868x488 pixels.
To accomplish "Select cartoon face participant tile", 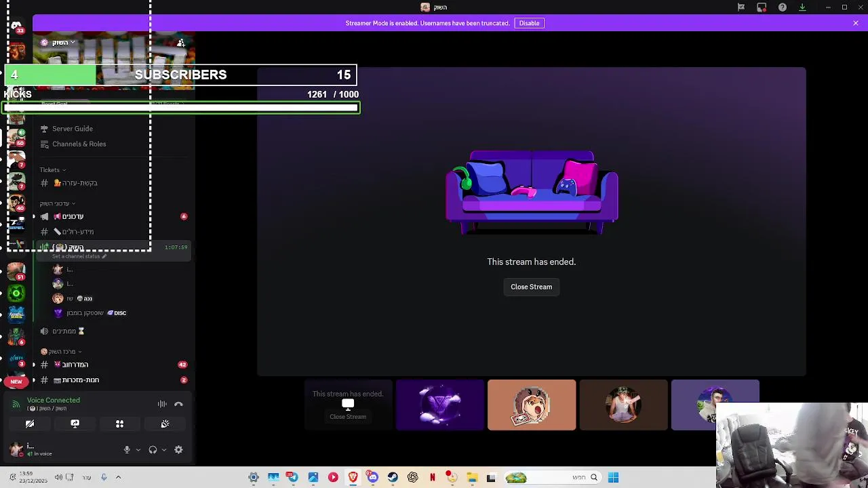I will (532, 405).
